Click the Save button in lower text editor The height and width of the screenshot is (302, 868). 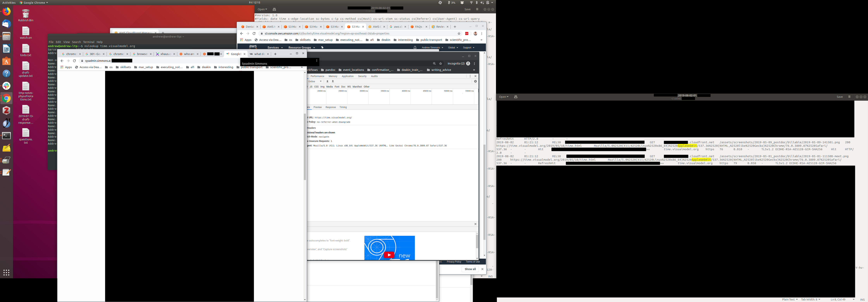point(839,97)
